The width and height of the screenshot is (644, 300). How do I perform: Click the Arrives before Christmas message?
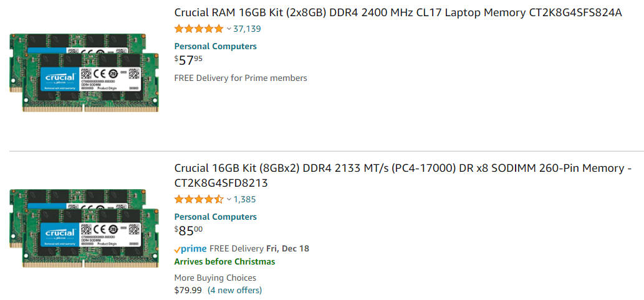pos(224,261)
